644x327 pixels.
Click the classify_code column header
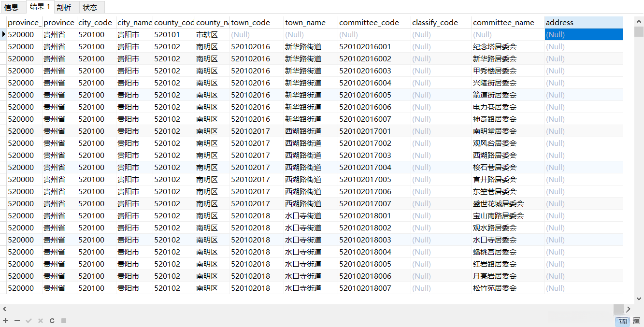click(441, 22)
